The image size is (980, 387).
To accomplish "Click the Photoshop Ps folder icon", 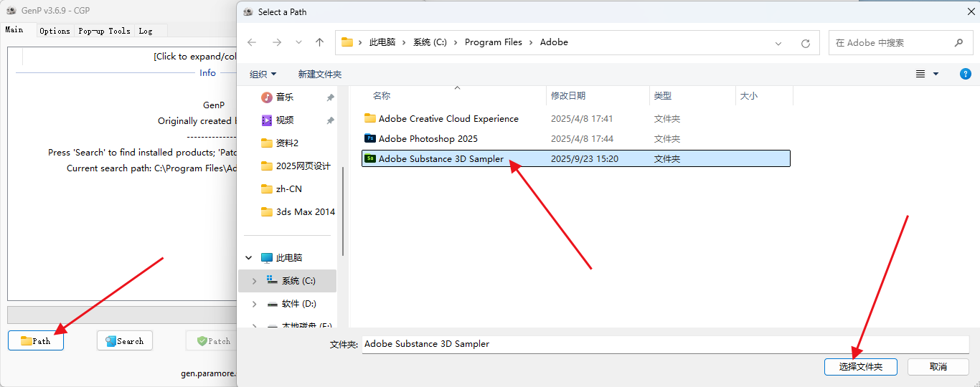I will point(370,138).
